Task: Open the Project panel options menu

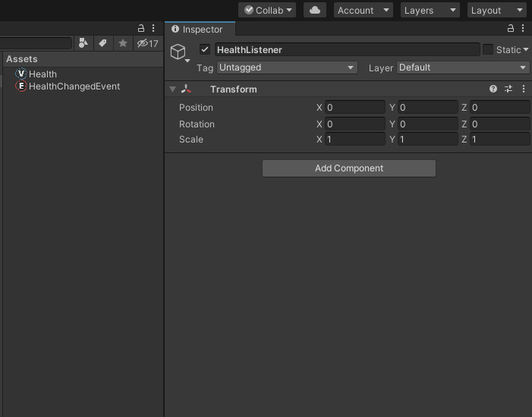Action: click(x=153, y=28)
